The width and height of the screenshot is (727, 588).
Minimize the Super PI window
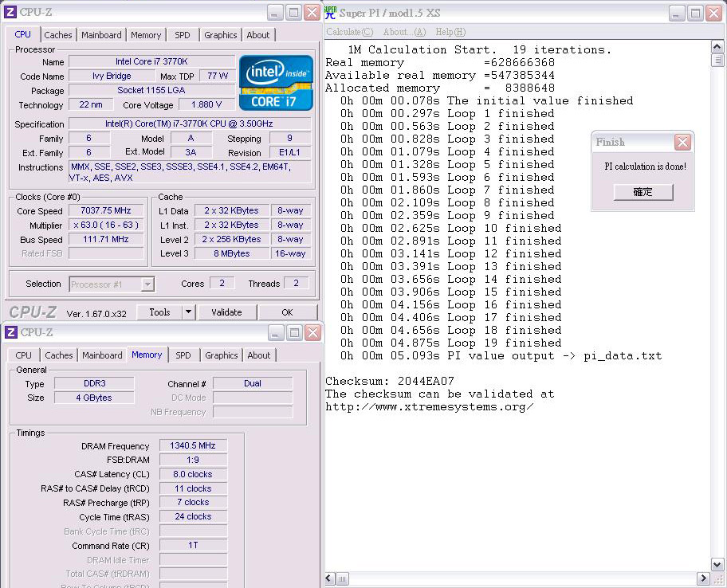(678, 13)
